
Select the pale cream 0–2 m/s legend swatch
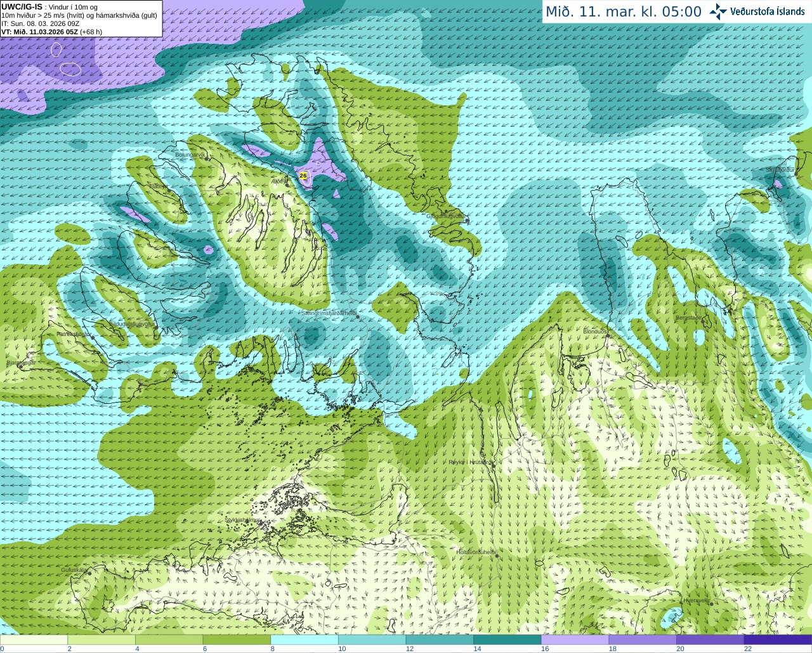pos(34,640)
